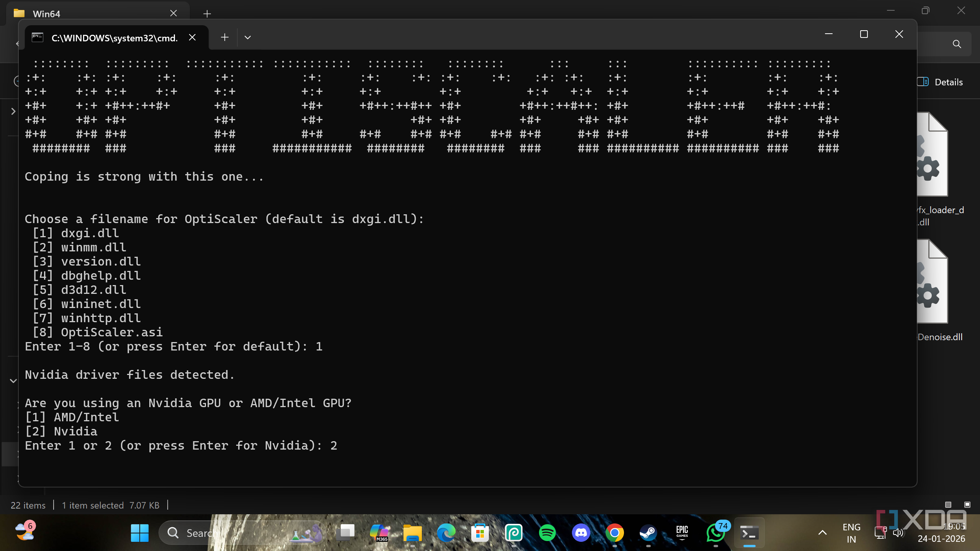Screen dimensions: 980x551
Task: Collapse the navigation pane down chevron
Action: [13, 381]
